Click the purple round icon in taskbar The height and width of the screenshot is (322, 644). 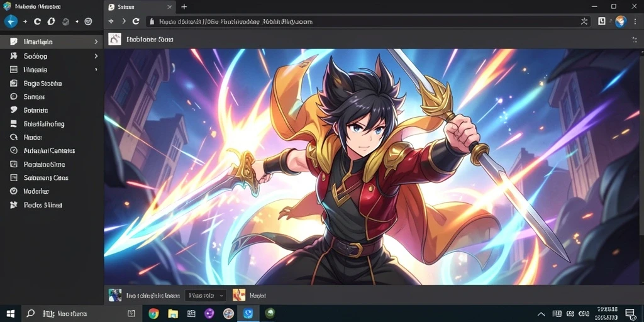pos(209,314)
